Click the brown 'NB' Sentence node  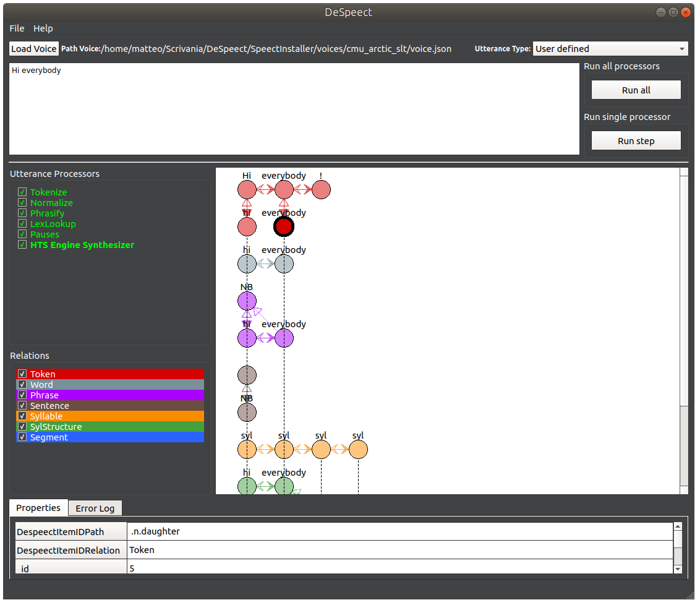pyautogui.click(x=247, y=412)
